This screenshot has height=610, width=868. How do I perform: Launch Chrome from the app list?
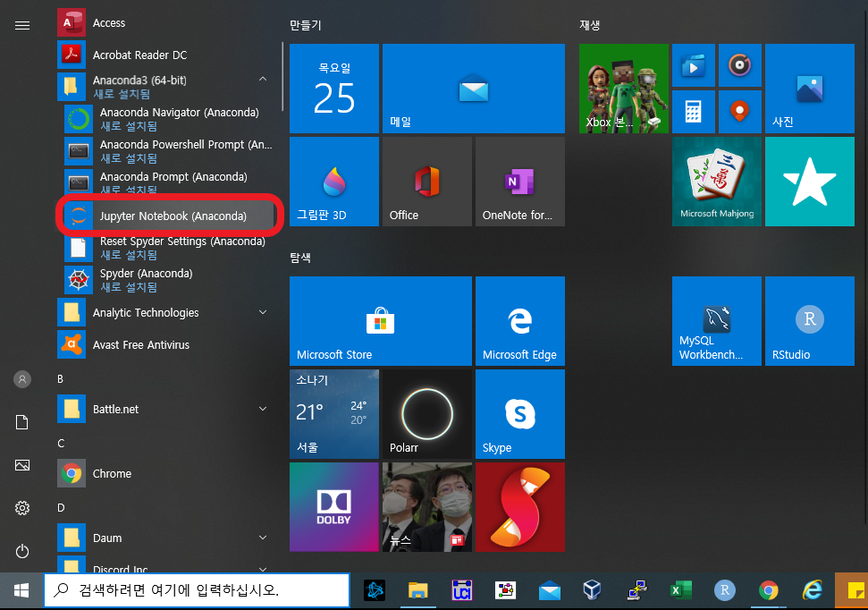[166, 473]
